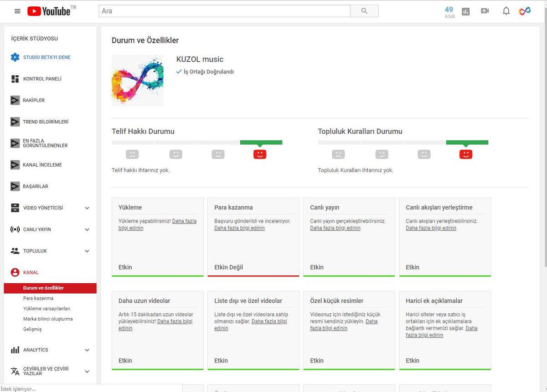Click the Telif hakkı ihtarınız yok text
Image resolution: width=547 pixels, height=392 pixels.
point(141,170)
